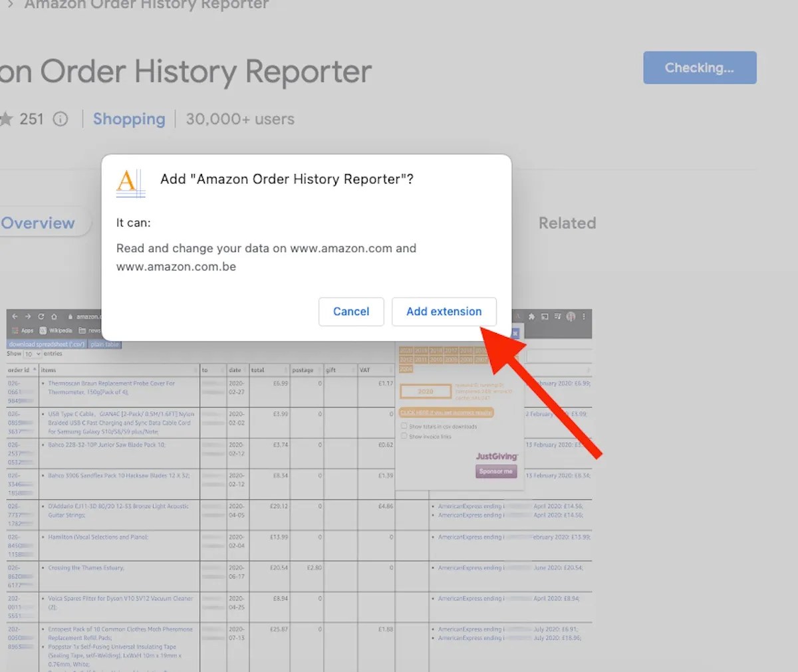Click the Add extension button

[444, 312]
